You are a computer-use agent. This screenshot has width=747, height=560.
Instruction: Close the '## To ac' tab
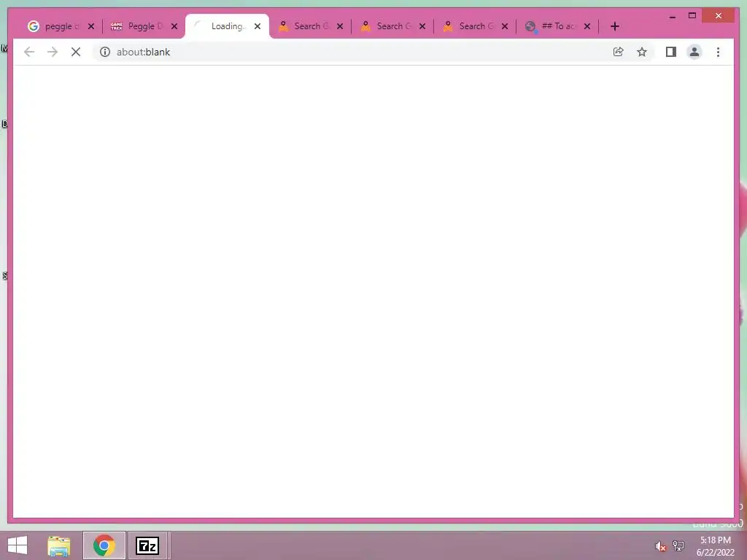pyautogui.click(x=587, y=26)
